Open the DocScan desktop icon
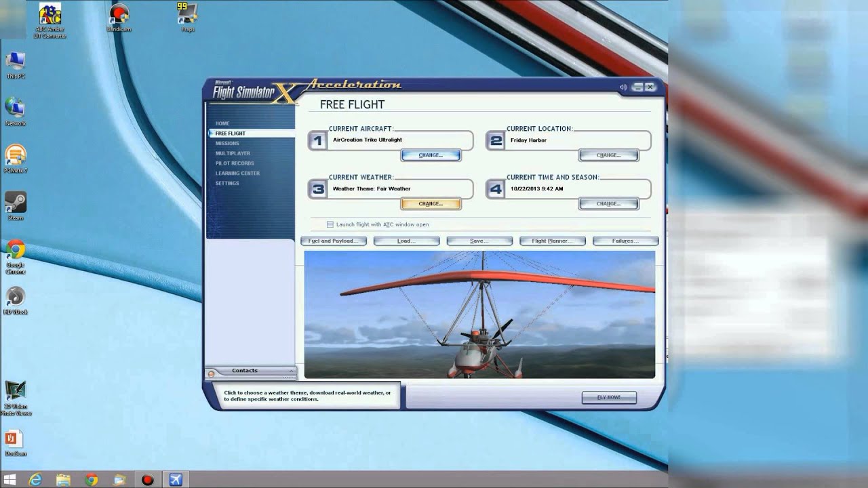This screenshot has height=488, width=868. tap(15, 444)
